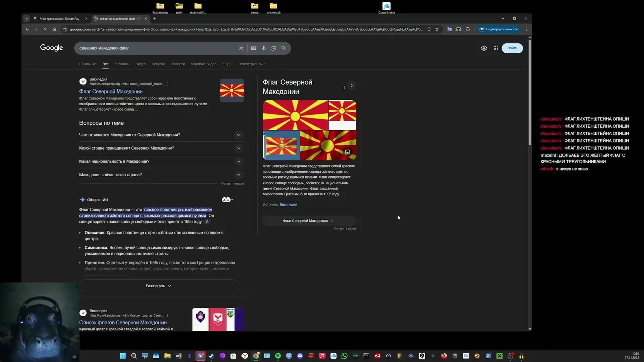
Task: Open WhatsApp from the taskbar
Action: click(x=344, y=356)
